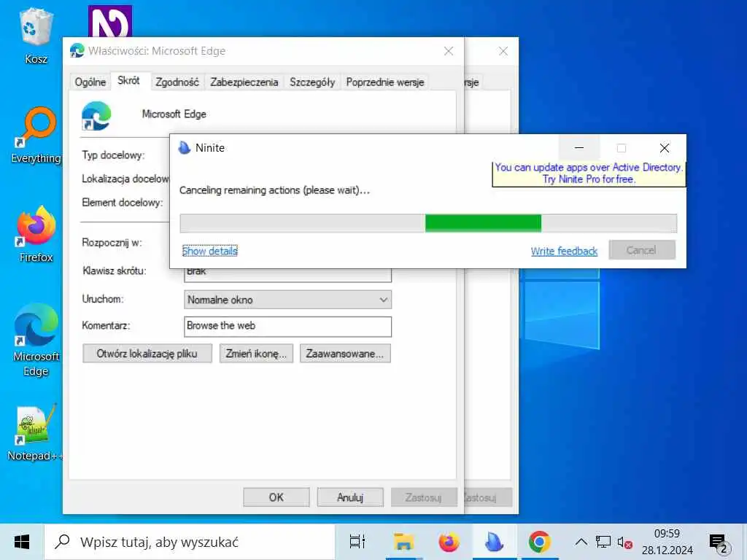The height and width of the screenshot is (560, 747).
Task: Click the Komentarz field Browse the web
Action: [287, 326]
